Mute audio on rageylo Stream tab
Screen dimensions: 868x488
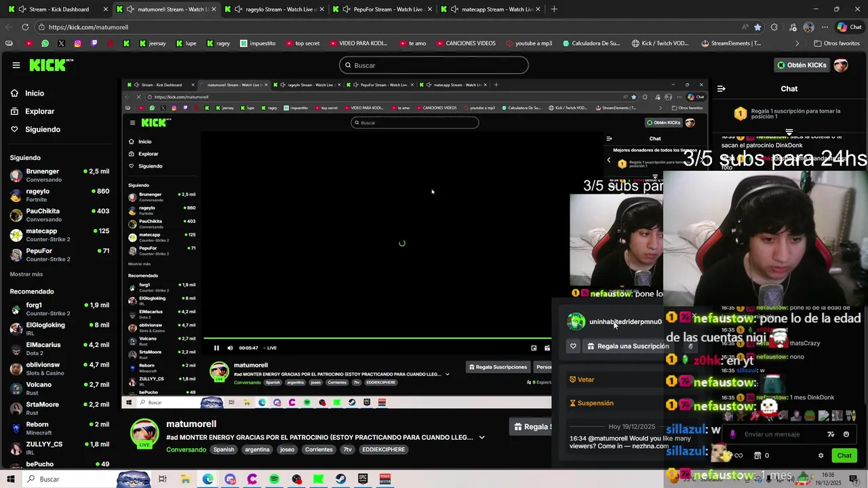[x=239, y=9]
